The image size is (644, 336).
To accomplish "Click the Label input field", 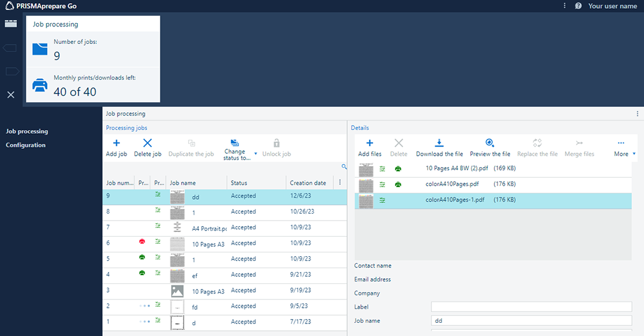I will (x=531, y=307).
